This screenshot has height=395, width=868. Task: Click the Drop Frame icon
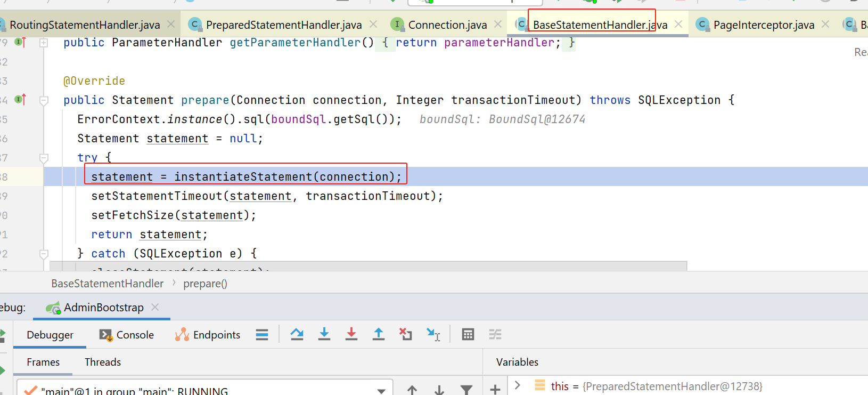406,334
